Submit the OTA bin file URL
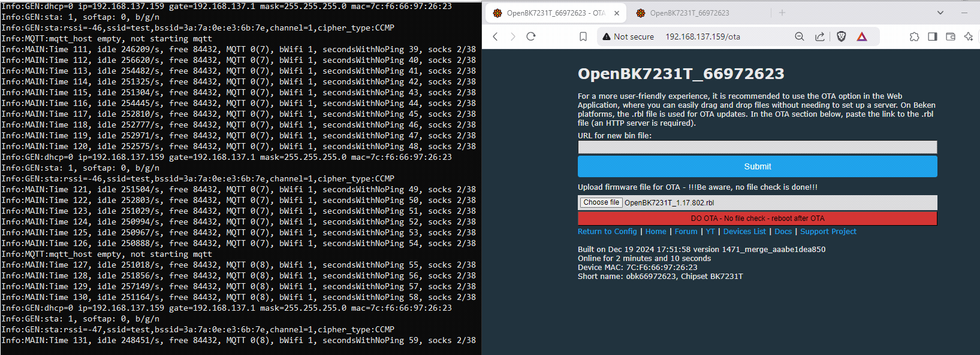The image size is (980, 355). pyautogui.click(x=757, y=166)
